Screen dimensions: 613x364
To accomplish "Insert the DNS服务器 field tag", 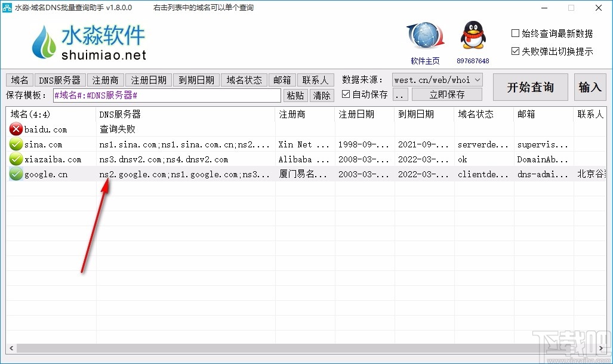I will [x=59, y=79].
